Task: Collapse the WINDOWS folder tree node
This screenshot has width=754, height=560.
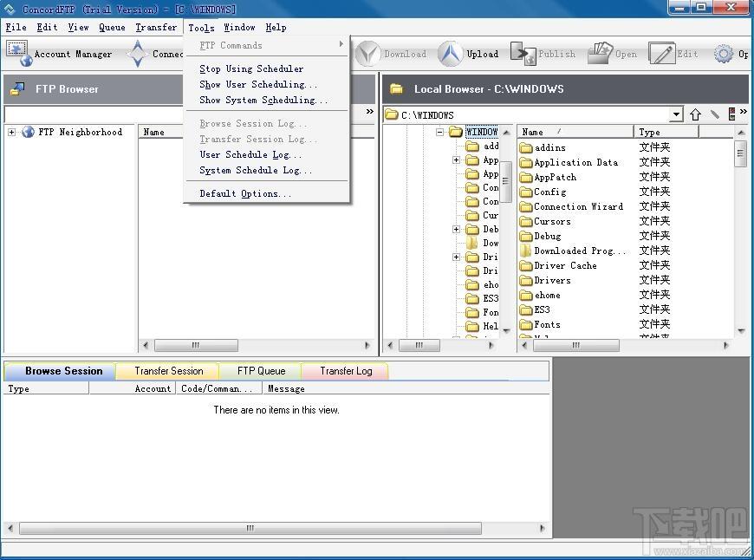Action: tap(440, 133)
